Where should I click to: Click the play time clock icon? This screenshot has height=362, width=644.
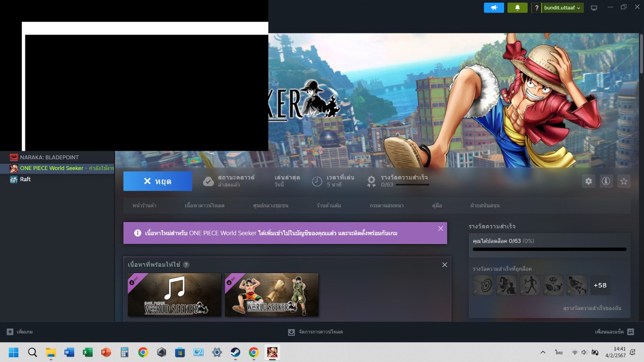pos(317,181)
